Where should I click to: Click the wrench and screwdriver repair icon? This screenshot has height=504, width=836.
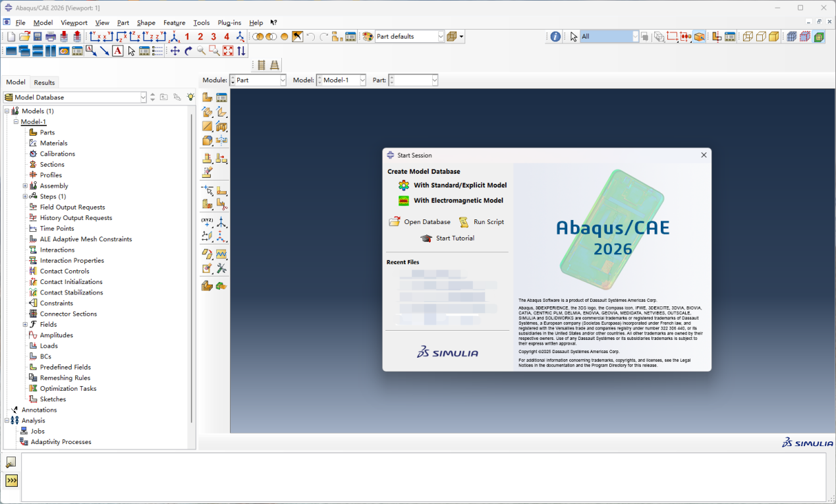tap(222, 269)
